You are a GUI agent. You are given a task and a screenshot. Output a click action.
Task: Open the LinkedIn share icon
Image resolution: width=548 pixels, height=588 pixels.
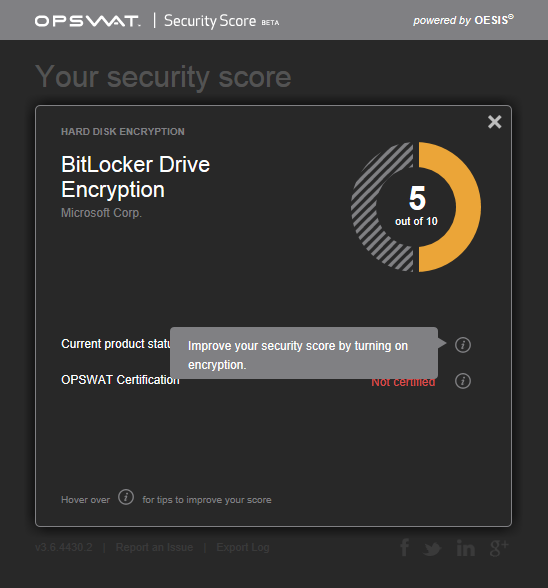point(466,548)
